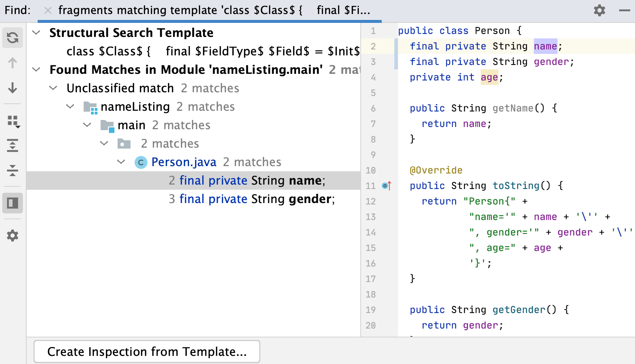The height and width of the screenshot is (364, 635).
Task: Jump to the next occurrence with the down arrow
Action: coord(13,88)
